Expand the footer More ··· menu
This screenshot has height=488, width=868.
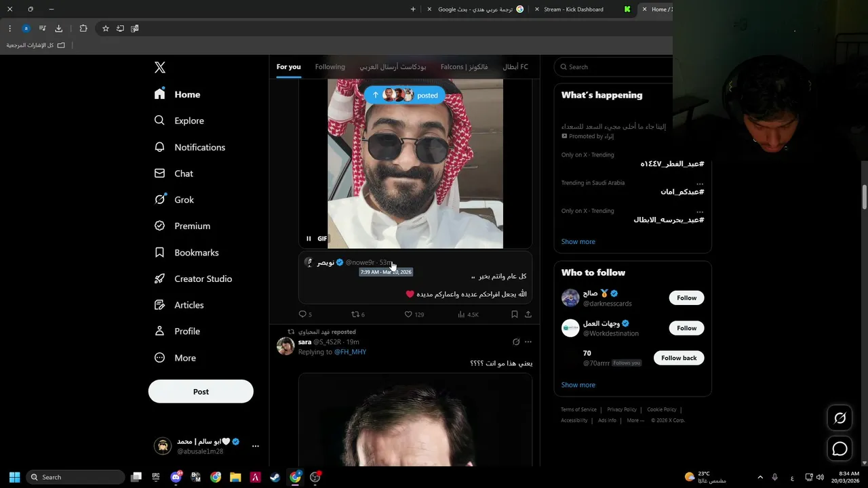tap(635, 420)
